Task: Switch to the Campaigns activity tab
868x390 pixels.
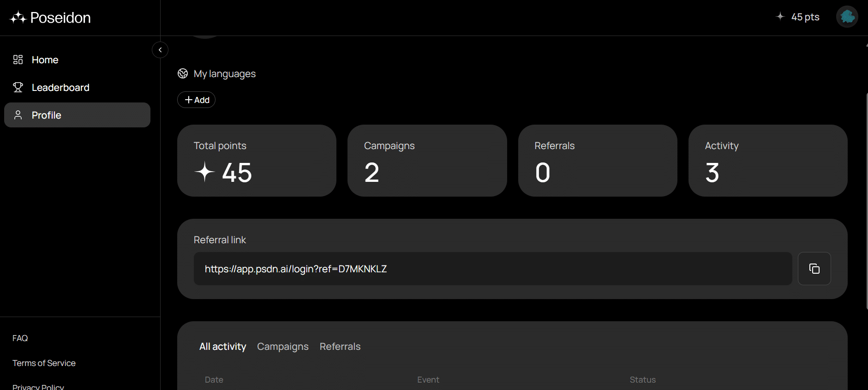Action: 283,347
